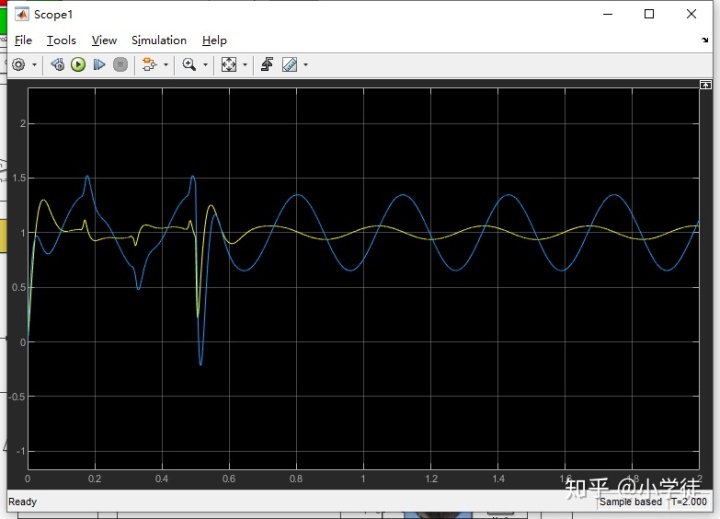Viewport: 720px width, 519px height.
Task: Expand the gear icon dropdown arrow
Action: [x=34, y=65]
